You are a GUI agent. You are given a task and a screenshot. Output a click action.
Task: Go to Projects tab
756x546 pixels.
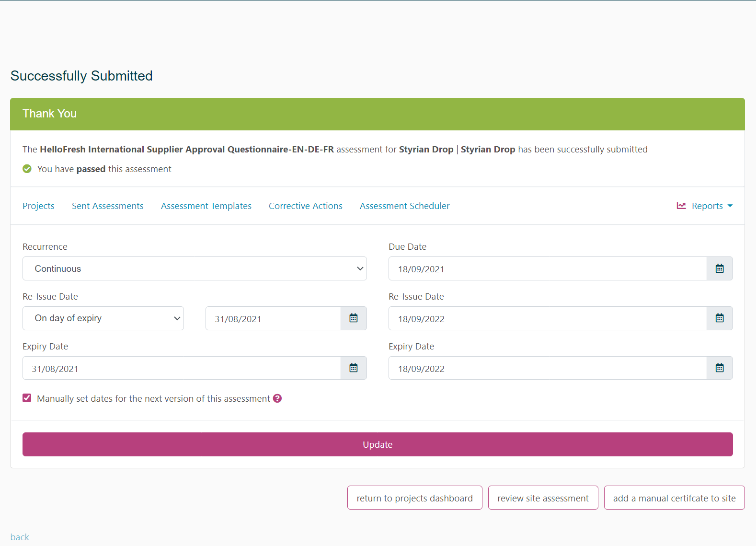click(x=38, y=206)
